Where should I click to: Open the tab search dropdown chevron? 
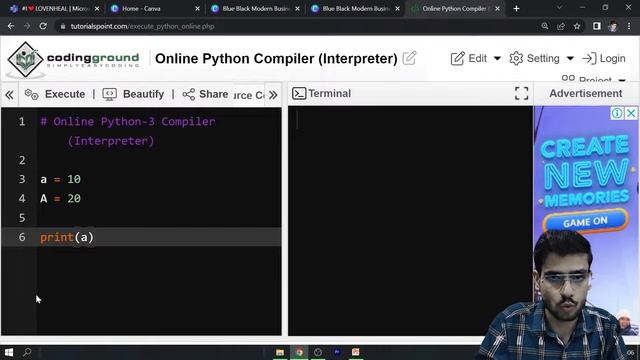click(x=560, y=8)
